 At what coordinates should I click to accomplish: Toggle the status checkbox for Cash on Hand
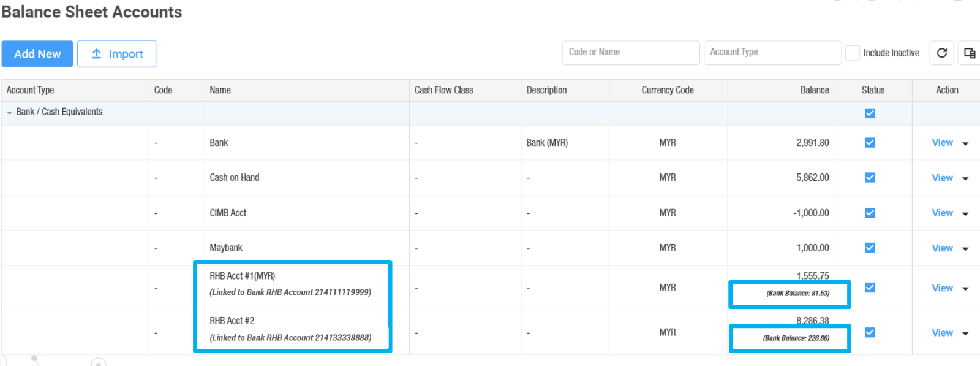pos(870,177)
